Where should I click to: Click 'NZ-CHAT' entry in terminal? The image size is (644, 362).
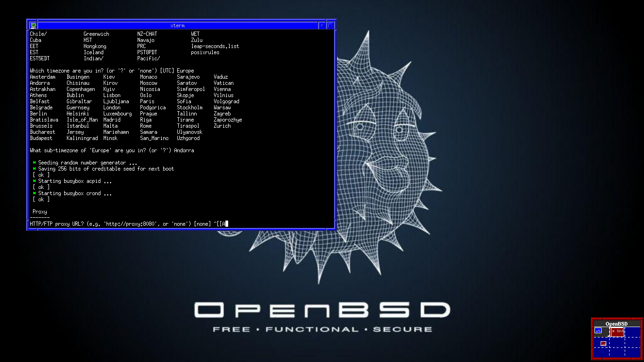pos(147,34)
